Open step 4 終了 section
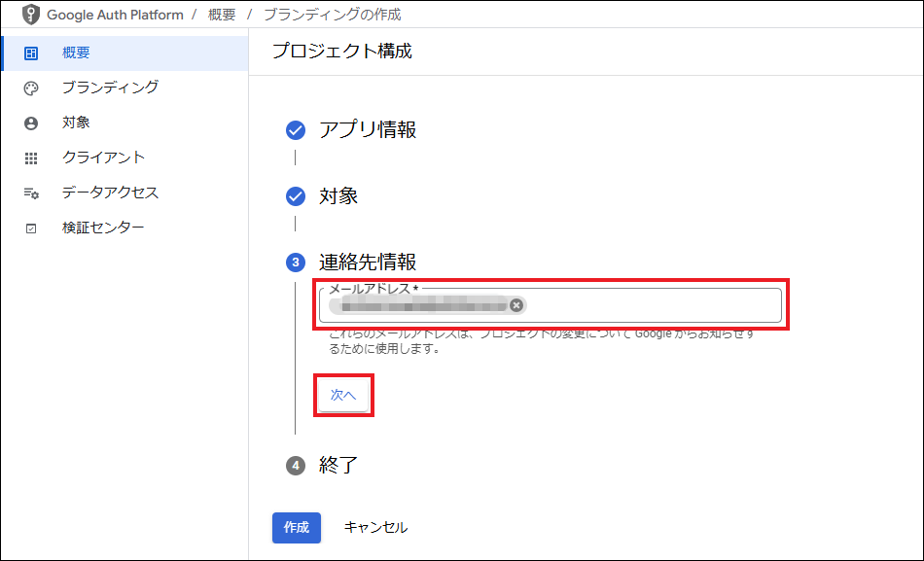 coord(338,466)
